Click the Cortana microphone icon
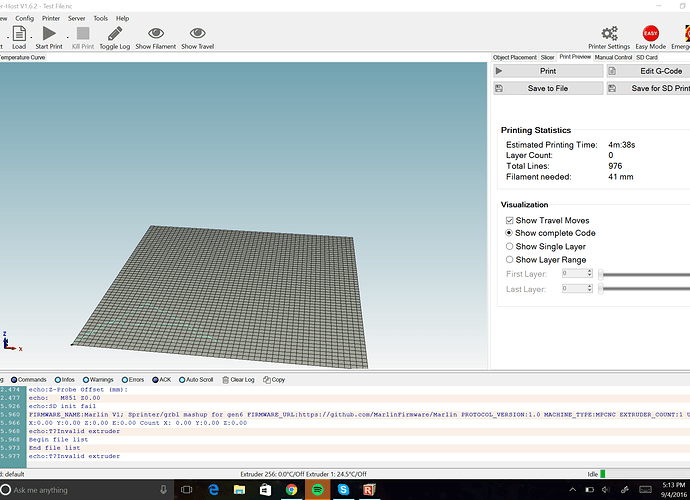This screenshot has width=690, height=500. tap(163, 490)
